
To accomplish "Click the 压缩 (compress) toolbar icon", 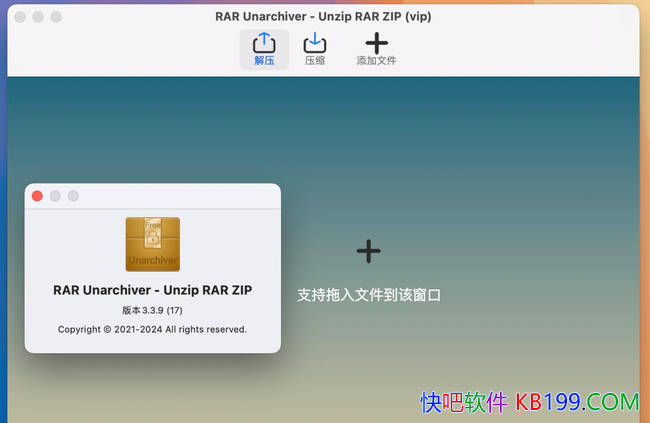I will pos(315,43).
